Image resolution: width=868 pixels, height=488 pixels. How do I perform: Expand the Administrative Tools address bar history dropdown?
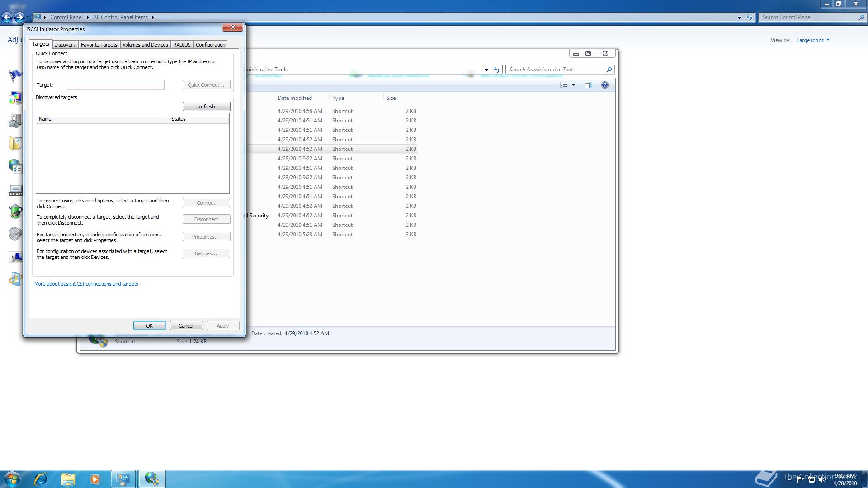pos(486,70)
